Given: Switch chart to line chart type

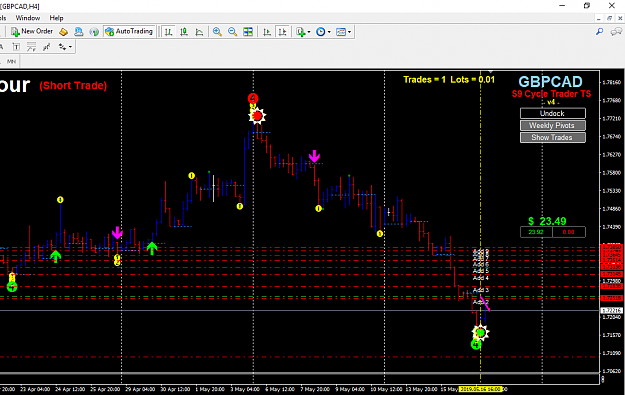Looking at the screenshot, I should [x=199, y=32].
